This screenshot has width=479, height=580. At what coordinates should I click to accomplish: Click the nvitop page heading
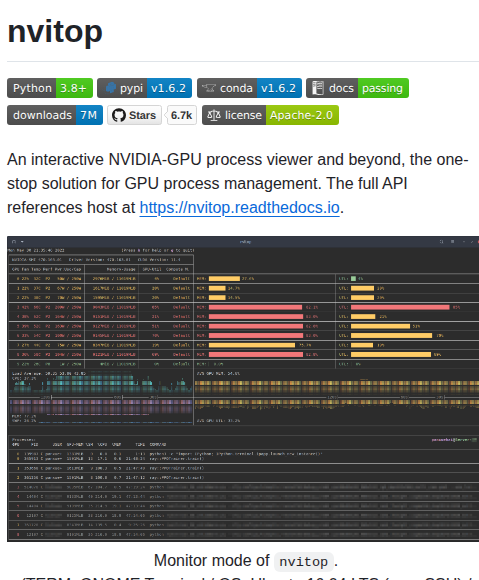[55, 32]
